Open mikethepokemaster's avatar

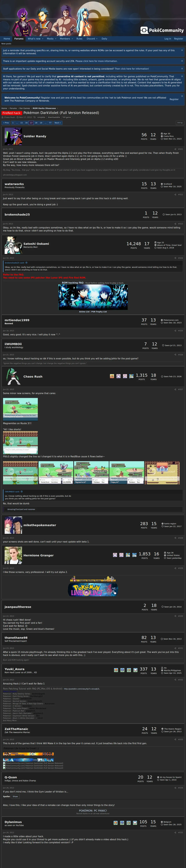(13, 525)
